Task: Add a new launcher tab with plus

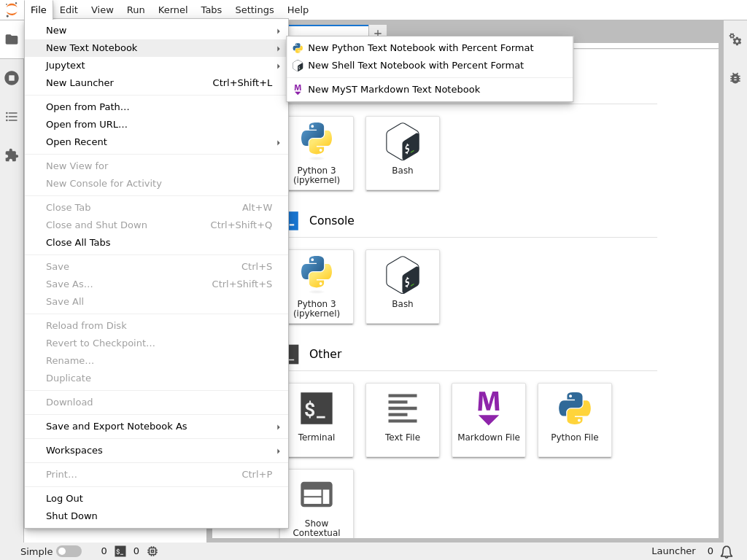Action: (378, 33)
